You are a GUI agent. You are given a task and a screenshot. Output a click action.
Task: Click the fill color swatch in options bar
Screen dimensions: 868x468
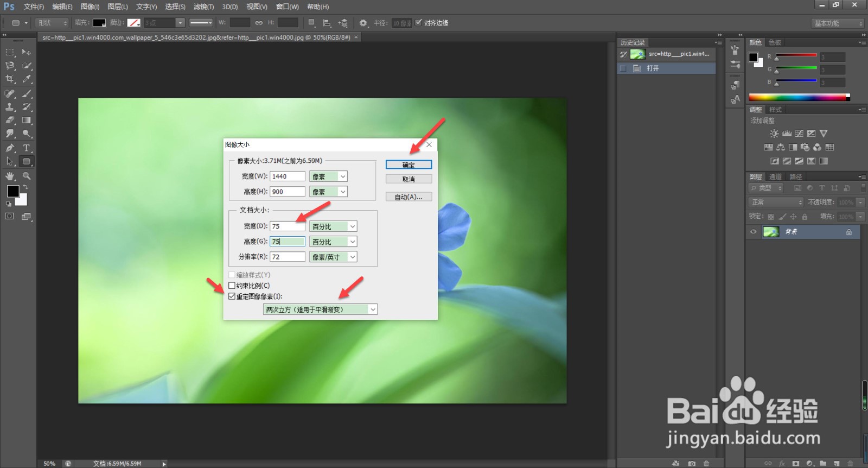click(x=99, y=23)
